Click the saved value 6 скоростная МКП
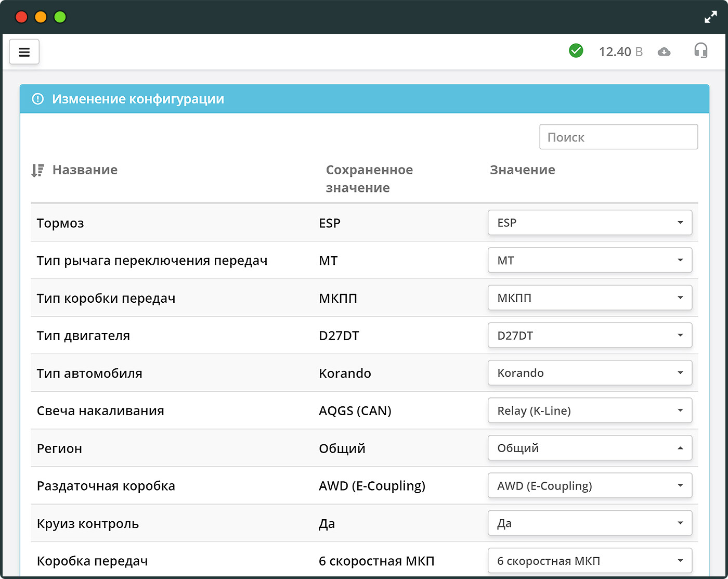 point(376,561)
